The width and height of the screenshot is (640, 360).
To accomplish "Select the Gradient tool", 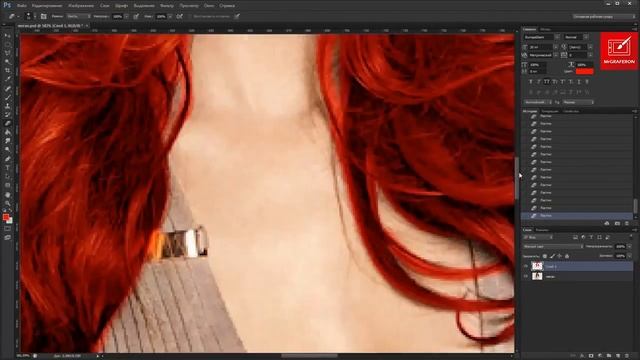I will (7, 132).
